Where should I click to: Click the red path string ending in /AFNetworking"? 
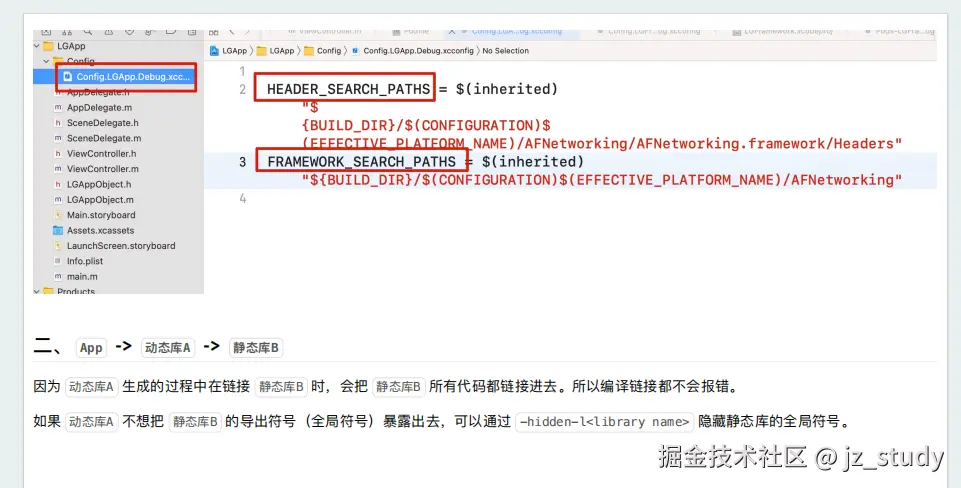pos(602,180)
